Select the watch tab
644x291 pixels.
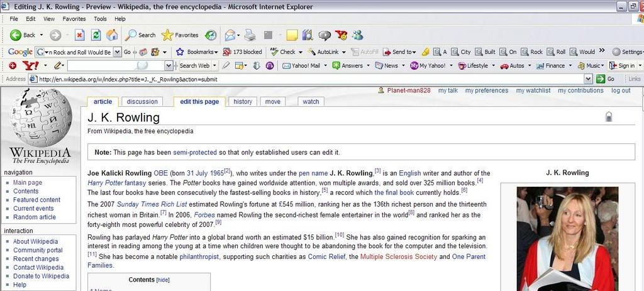(x=311, y=102)
